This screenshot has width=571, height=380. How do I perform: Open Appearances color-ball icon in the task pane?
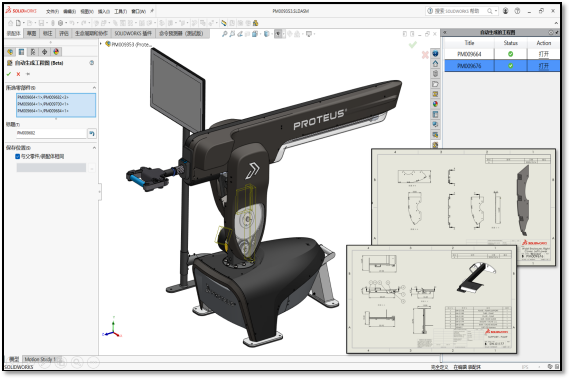(x=435, y=104)
